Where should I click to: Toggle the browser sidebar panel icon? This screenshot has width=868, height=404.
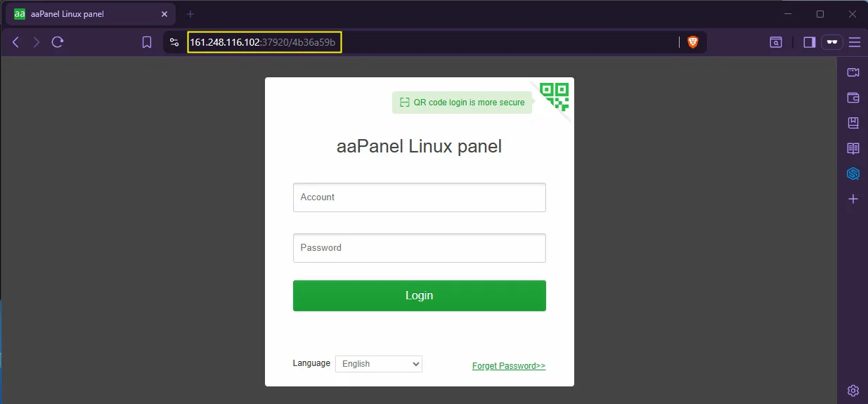[809, 42]
